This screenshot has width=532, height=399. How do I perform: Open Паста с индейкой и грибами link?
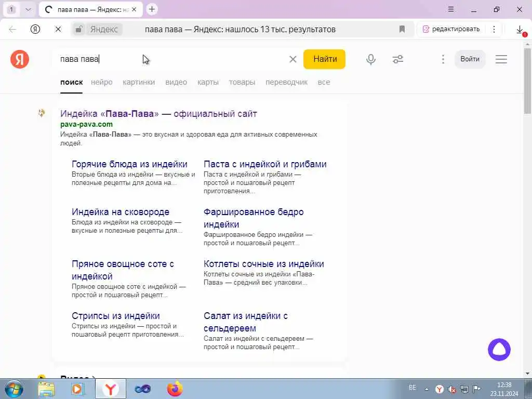[265, 164]
